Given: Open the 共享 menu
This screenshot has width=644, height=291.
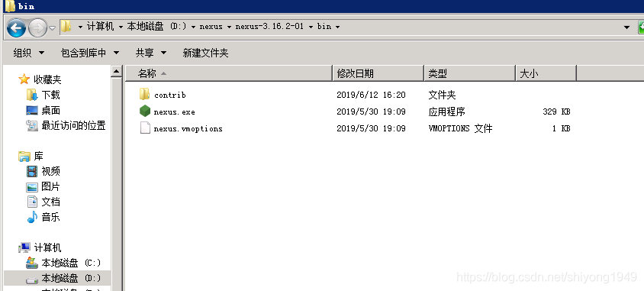Looking at the screenshot, I should 151,53.
